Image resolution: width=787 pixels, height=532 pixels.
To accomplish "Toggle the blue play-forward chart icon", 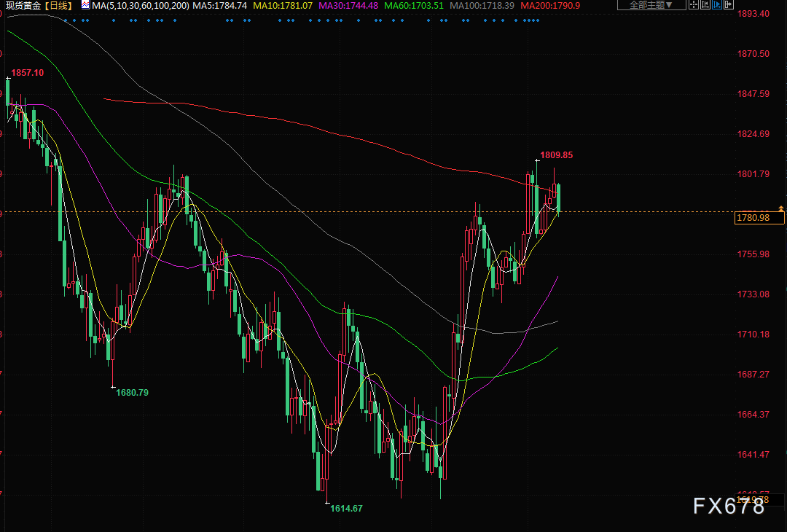I will (x=717, y=5).
